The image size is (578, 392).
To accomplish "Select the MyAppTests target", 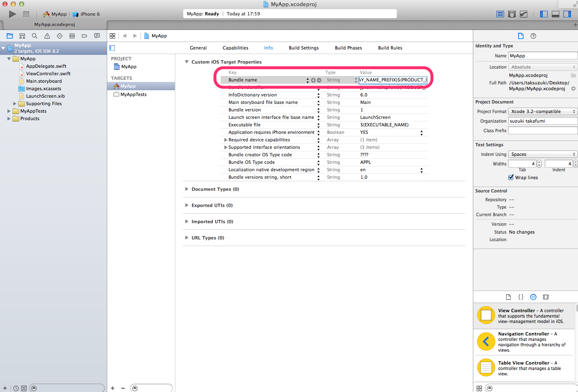I will (133, 94).
